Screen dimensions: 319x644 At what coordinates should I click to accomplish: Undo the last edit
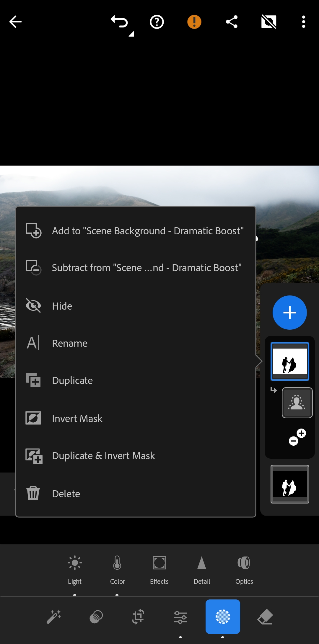[x=119, y=22]
